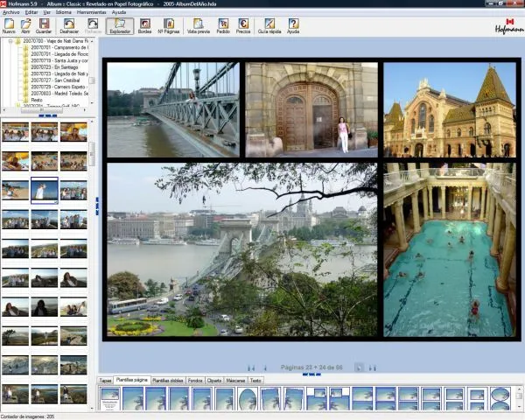
Task: Go to the first album page
Action: [251, 368]
